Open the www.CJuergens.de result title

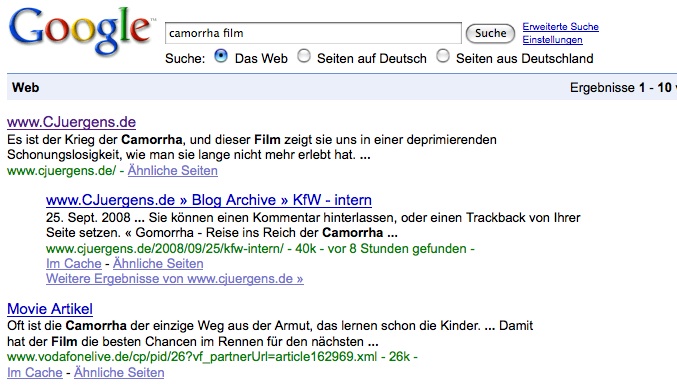click(x=71, y=122)
